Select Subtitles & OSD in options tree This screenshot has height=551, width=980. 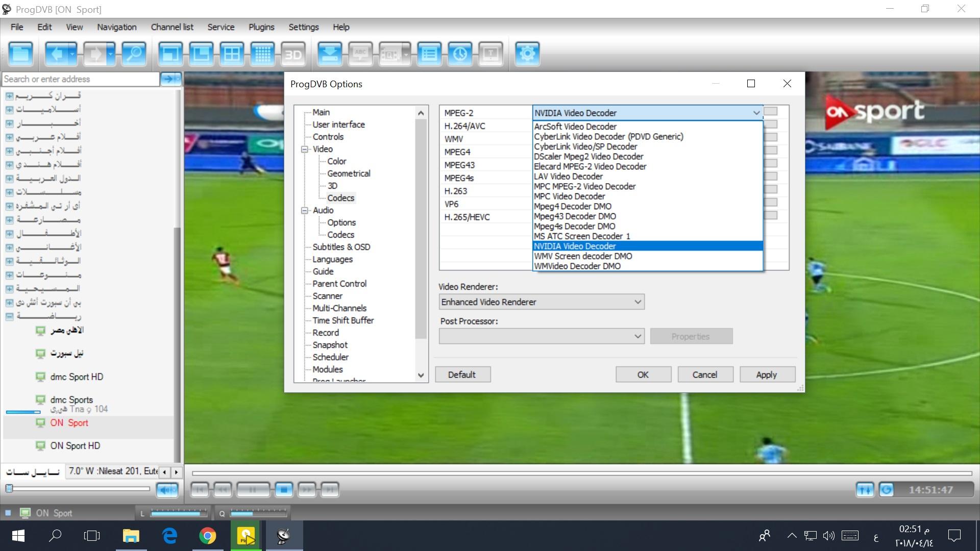pyautogui.click(x=341, y=247)
